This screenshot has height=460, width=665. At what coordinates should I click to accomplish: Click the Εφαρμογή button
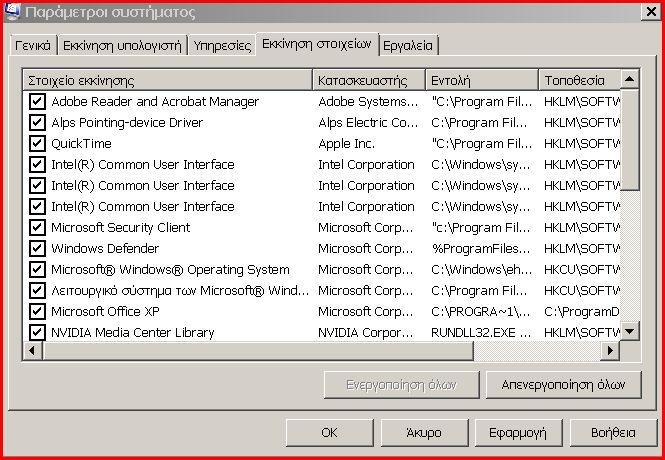point(518,433)
